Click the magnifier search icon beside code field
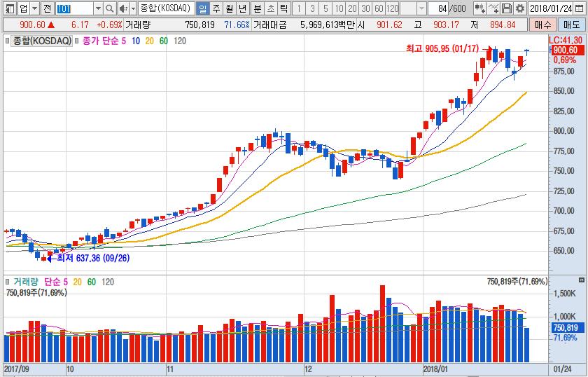Screen dimensions: 588x377 coord(110,8)
